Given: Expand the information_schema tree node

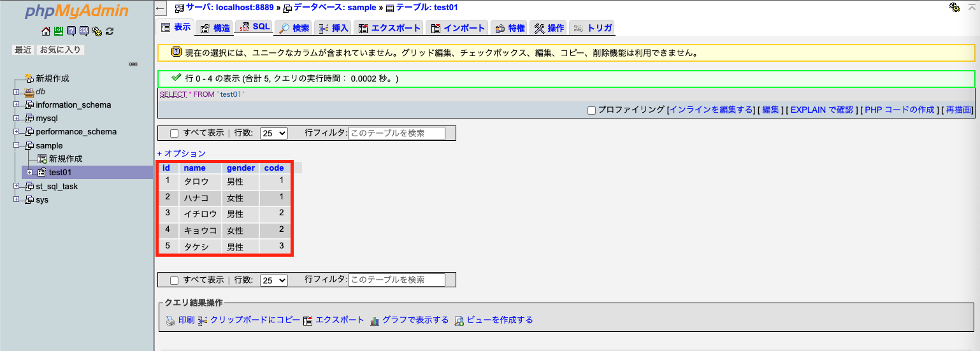Looking at the screenshot, I should pyautogui.click(x=17, y=105).
